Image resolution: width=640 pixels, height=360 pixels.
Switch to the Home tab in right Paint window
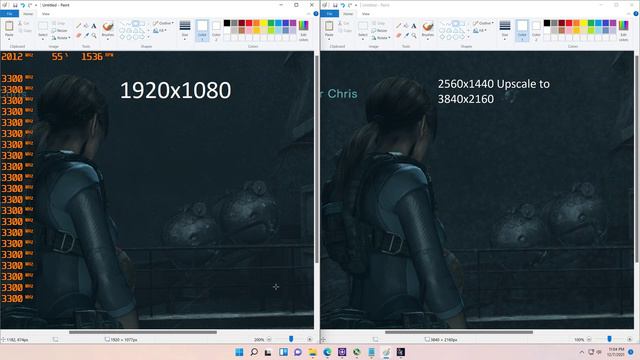click(348, 14)
